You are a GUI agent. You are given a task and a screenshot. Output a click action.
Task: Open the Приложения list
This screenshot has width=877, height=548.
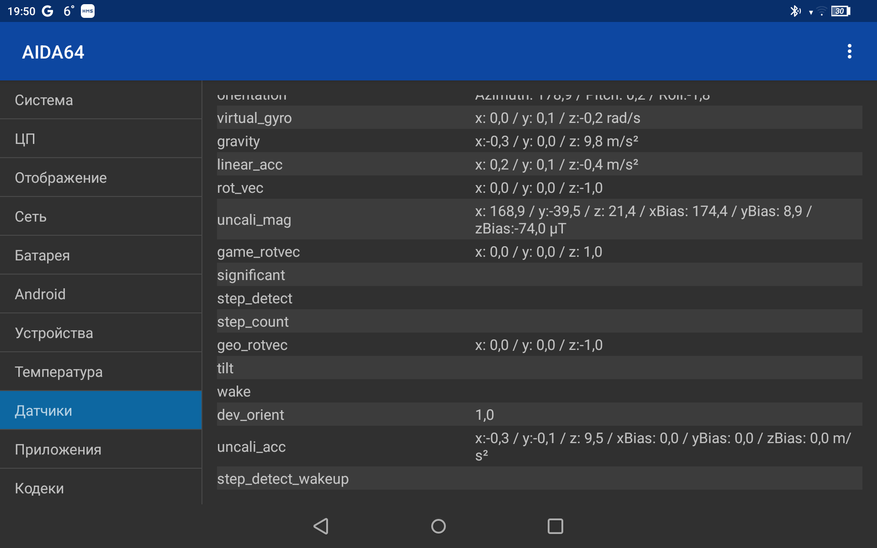tap(100, 450)
